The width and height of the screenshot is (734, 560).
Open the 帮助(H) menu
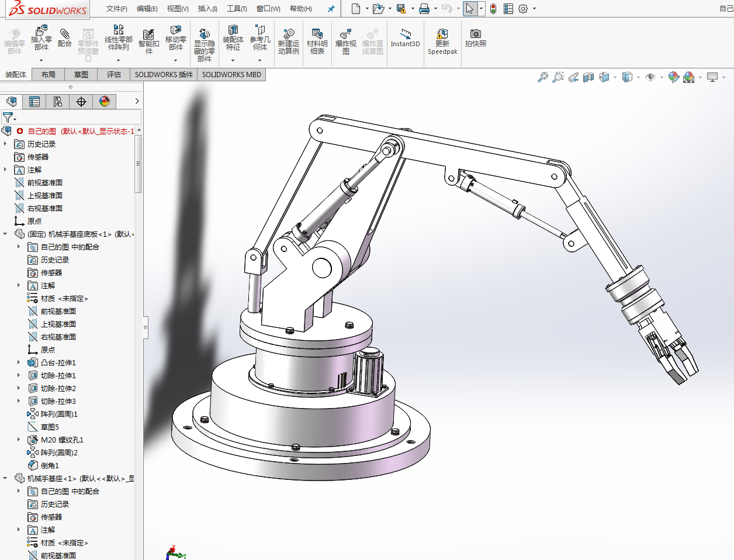pos(301,9)
